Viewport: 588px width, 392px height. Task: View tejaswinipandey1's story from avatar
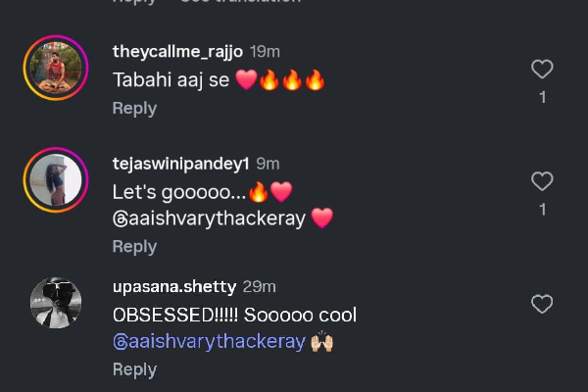click(x=56, y=180)
